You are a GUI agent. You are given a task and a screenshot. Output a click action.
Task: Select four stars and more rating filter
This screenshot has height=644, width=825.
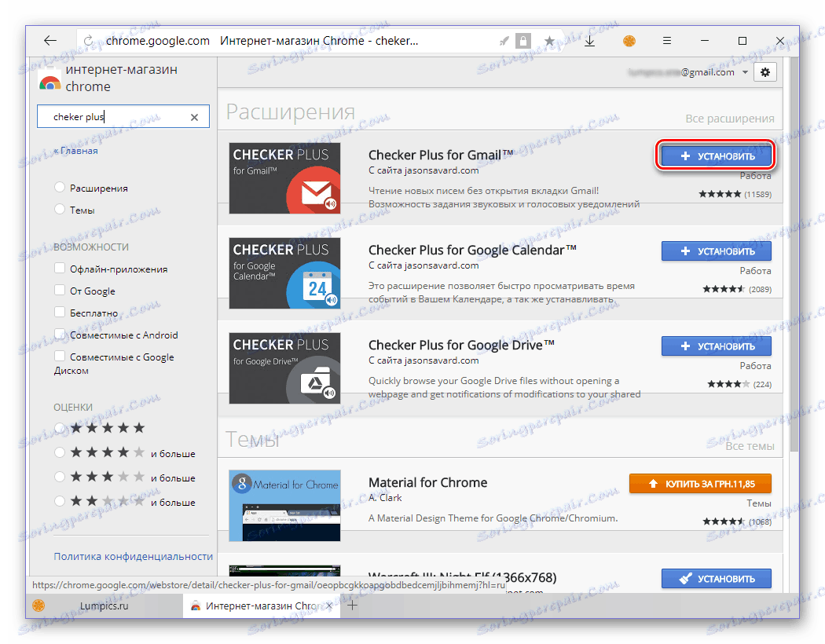pos(60,452)
